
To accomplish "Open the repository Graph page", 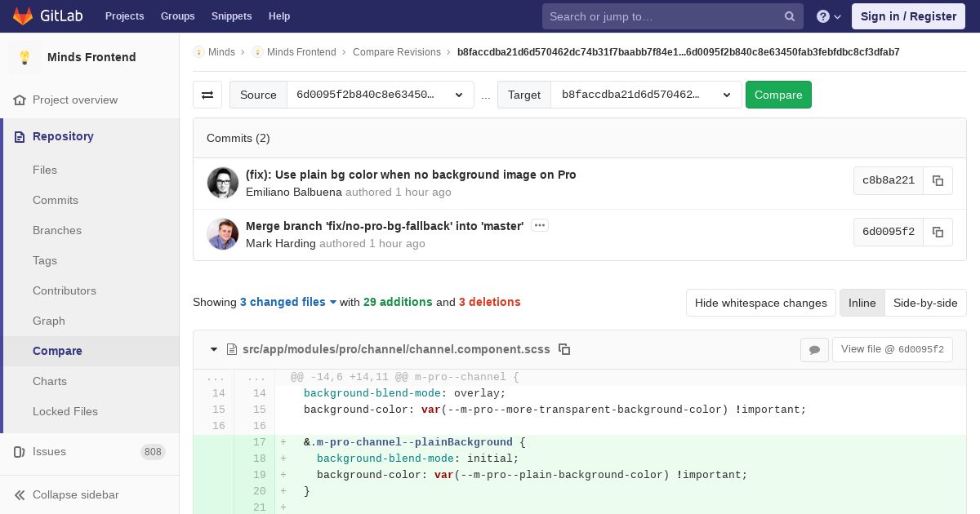I will [x=49, y=321].
